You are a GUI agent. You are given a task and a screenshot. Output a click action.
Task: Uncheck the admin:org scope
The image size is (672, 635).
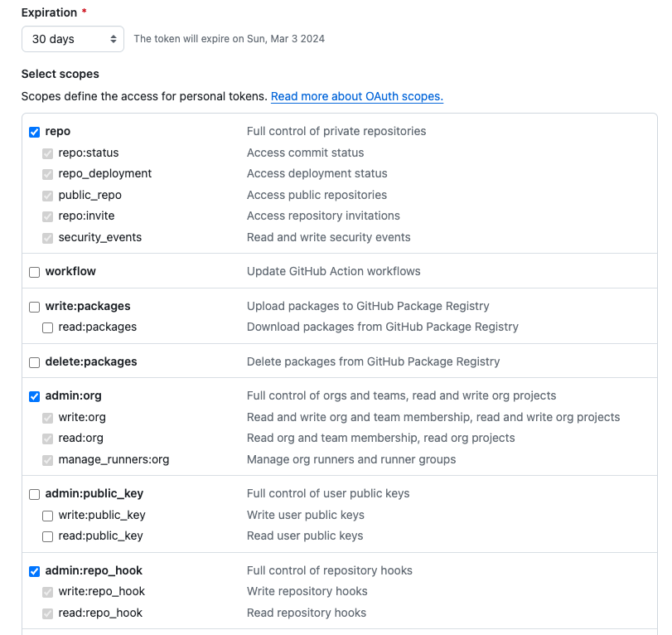coord(35,396)
